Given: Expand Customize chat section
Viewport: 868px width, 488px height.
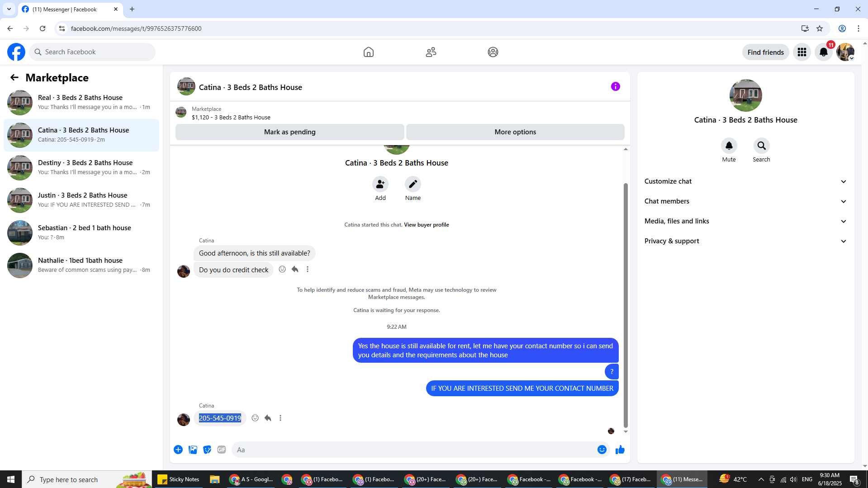Looking at the screenshot, I should 745,181.
